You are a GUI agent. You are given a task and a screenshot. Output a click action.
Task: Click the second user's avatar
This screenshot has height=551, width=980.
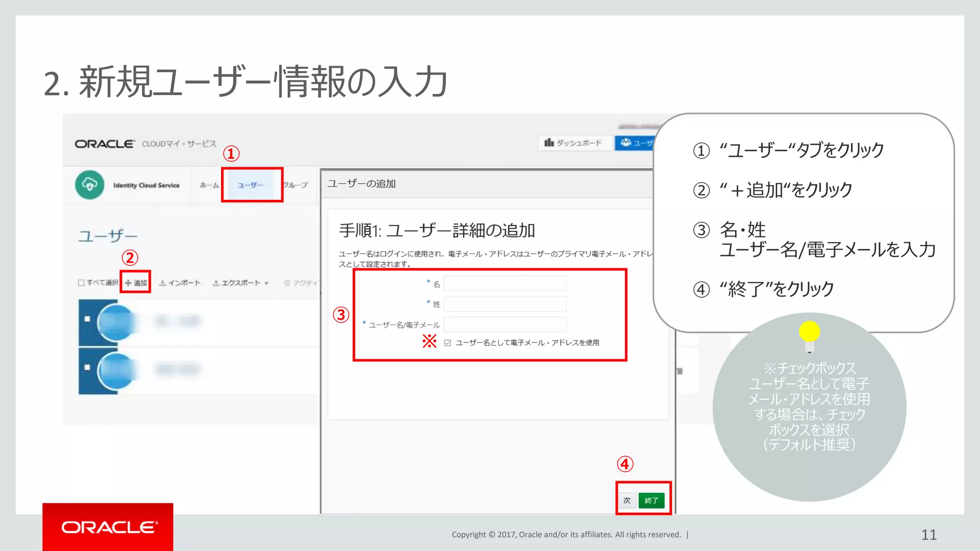pos(116,371)
